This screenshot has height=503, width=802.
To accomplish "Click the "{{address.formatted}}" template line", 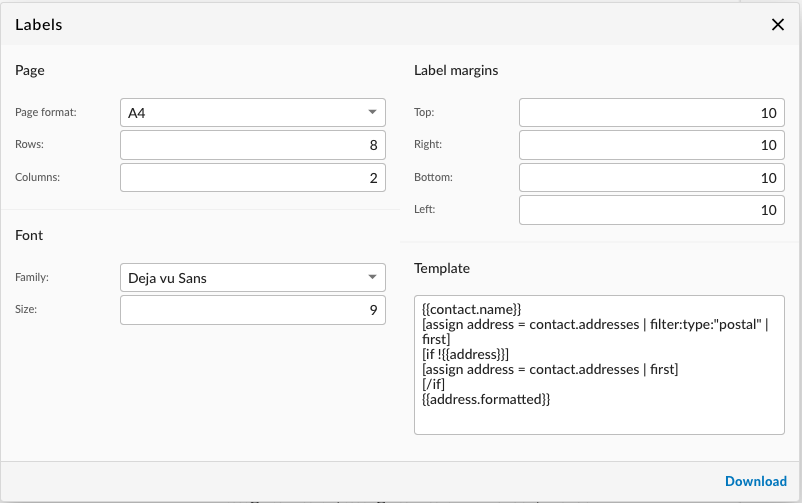I will click(486, 399).
